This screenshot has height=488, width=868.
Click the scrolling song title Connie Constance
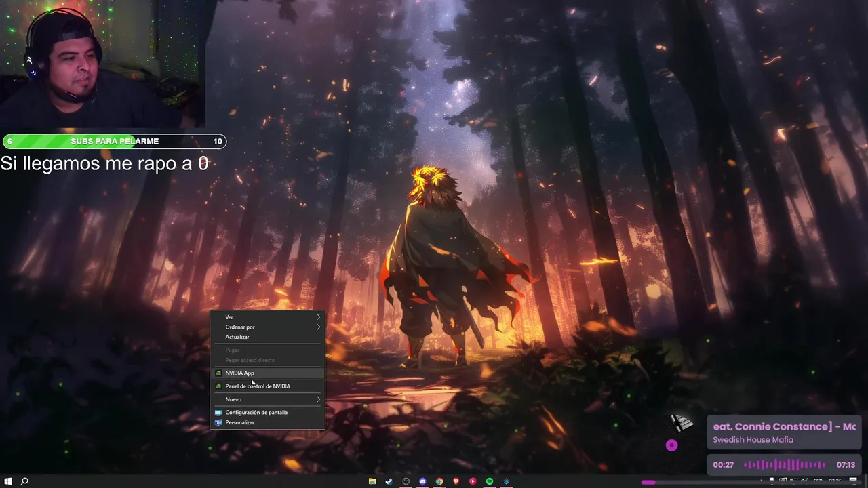pyautogui.click(x=785, y=426)
